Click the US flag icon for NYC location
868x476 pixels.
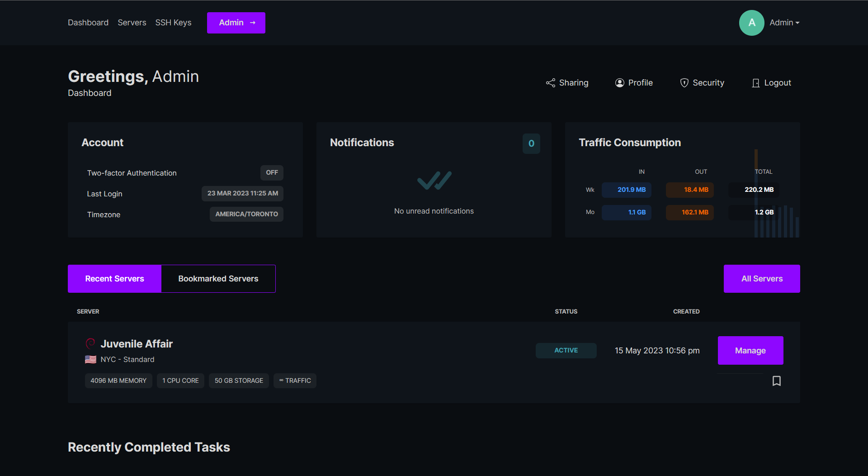pyautogui.click(x=90, y=359)
